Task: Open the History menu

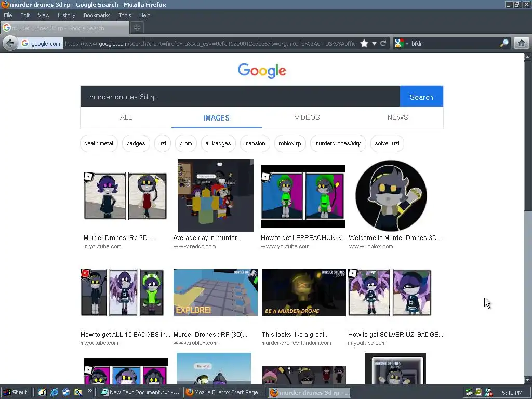Action: click(66, 15)
